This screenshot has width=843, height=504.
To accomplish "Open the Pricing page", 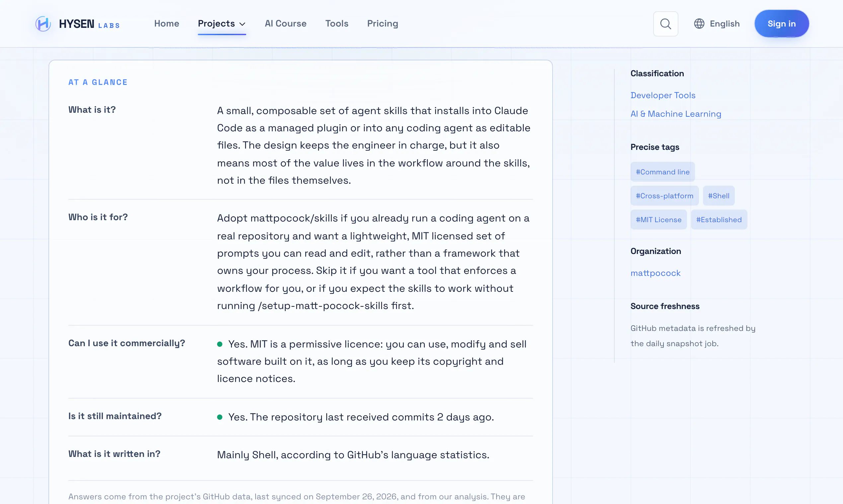I will click(382, 24).
